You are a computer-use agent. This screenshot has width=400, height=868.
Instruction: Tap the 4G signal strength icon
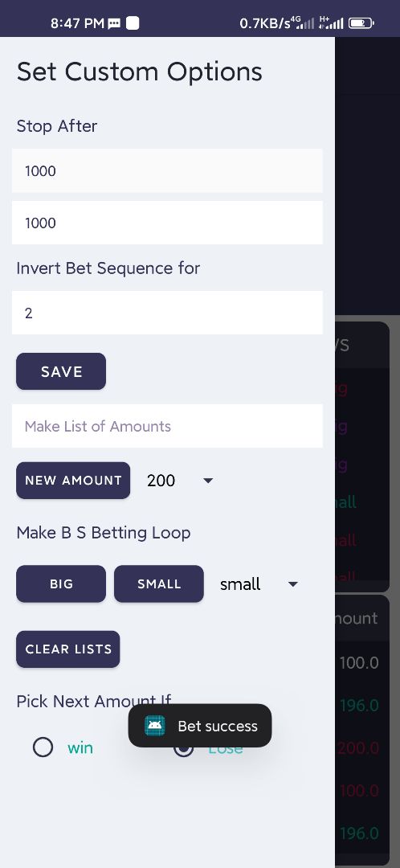(303, 23)
